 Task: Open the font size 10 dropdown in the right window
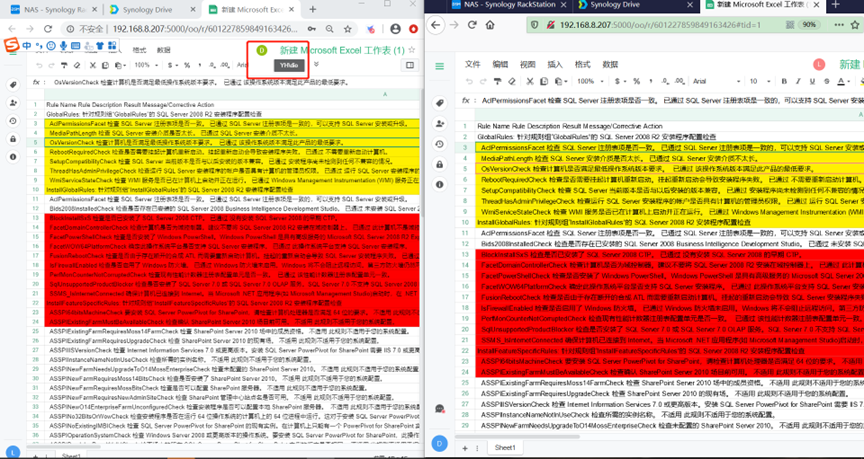(758, 82)
